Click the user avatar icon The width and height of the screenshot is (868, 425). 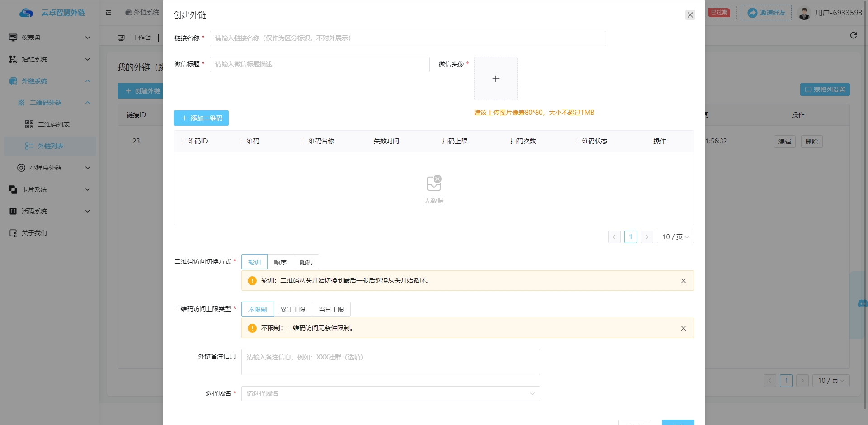pyautogui.click(x=804, y=13)
